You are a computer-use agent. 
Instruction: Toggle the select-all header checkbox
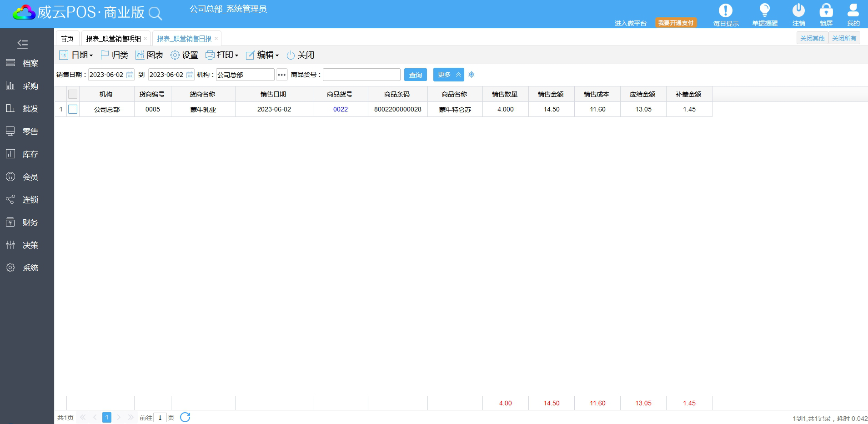73,94
